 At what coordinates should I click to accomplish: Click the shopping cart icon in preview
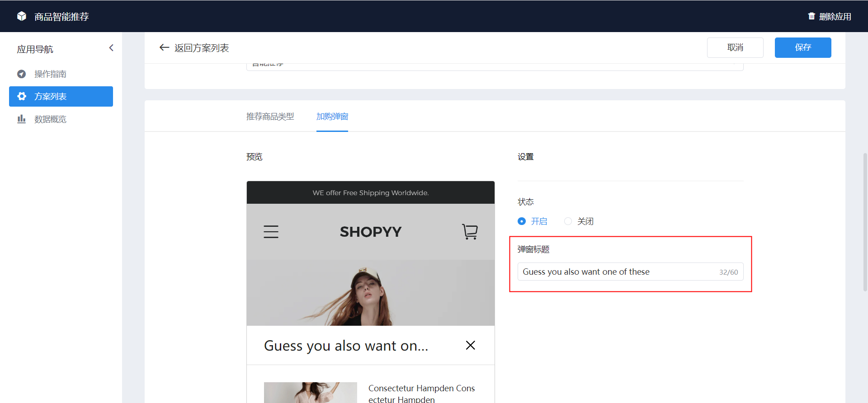pyautogui.click(x=470, y=231)
